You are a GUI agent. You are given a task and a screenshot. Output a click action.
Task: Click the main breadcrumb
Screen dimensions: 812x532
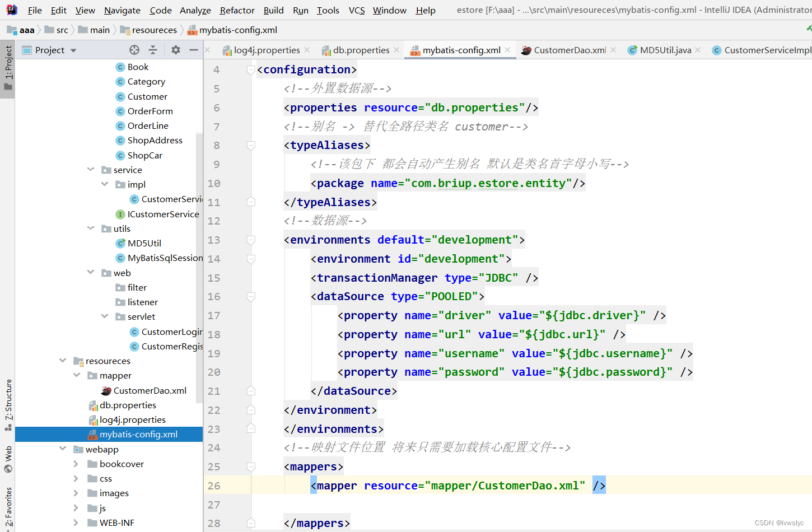coord(94,30)
